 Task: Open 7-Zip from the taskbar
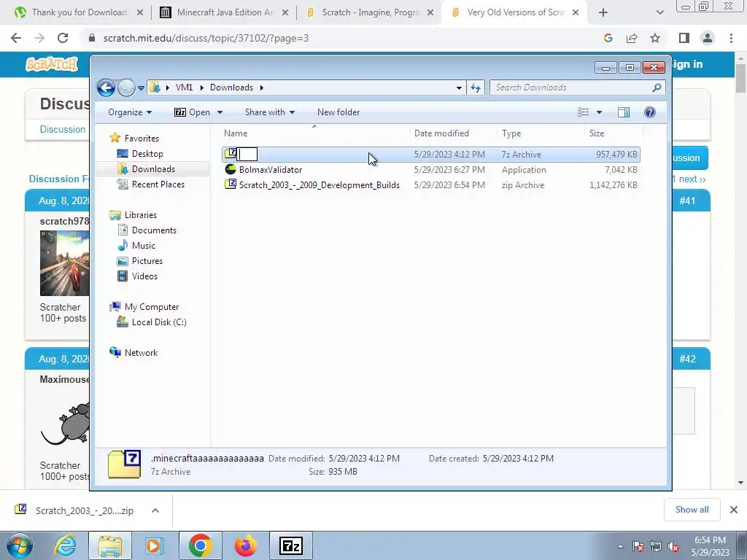pyautogui.click(x=291, y=545)
